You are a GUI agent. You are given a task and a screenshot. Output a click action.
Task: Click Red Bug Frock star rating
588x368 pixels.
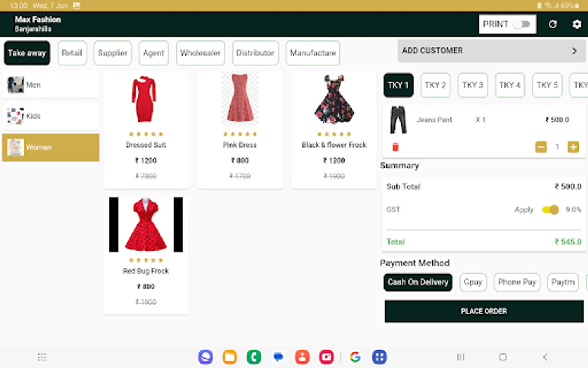click(146, 260)
